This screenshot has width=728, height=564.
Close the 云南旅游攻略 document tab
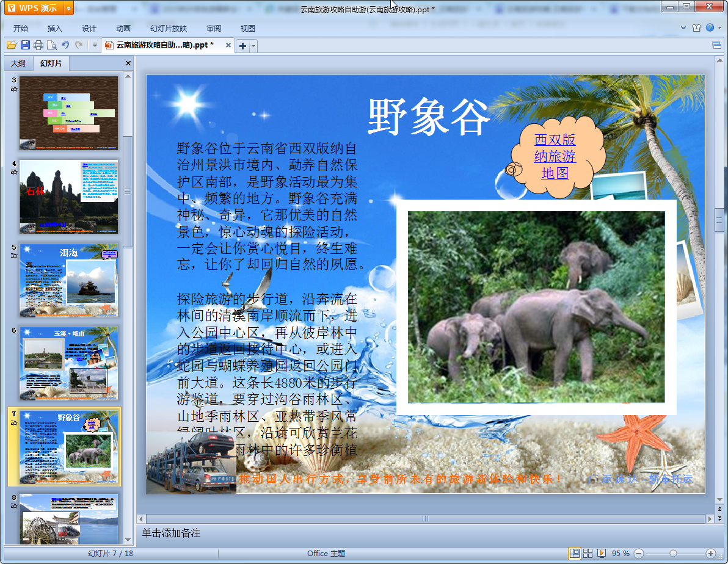(x=228, y=45)
